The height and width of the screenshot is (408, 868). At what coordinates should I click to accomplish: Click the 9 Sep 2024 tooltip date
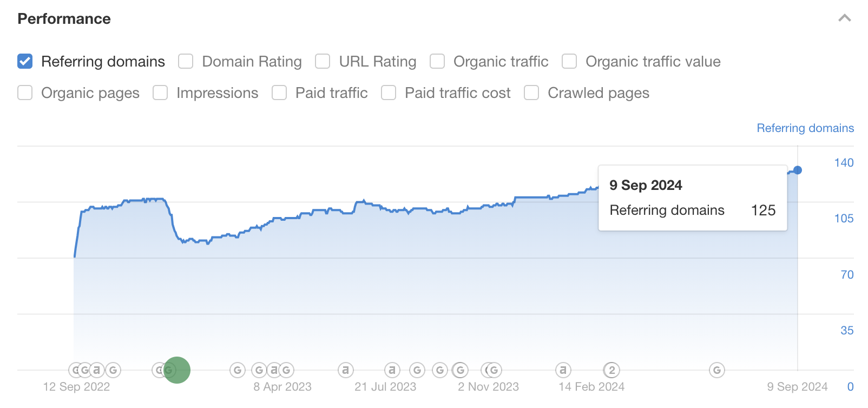(646, 185)
